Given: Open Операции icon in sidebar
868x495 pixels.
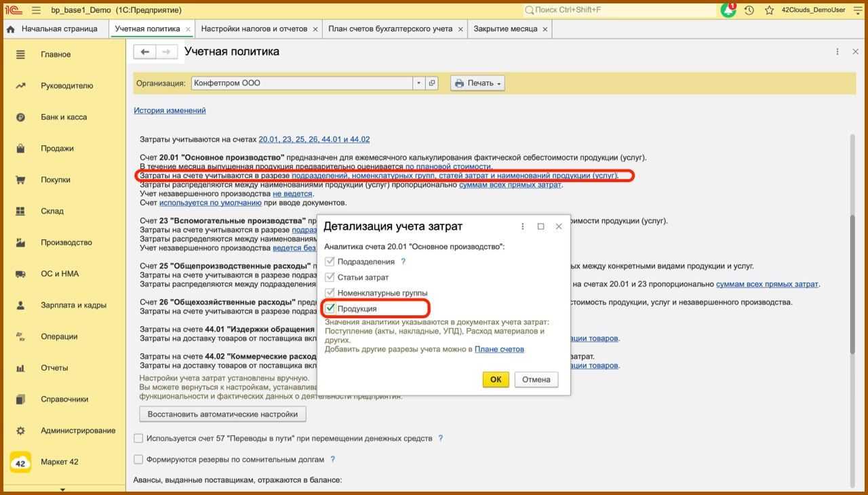Looking at the screenshot, I should click(20, 336).
